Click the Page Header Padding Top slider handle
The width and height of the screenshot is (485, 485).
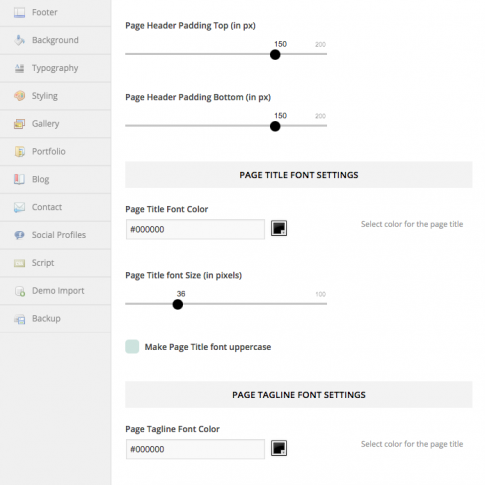275,54
